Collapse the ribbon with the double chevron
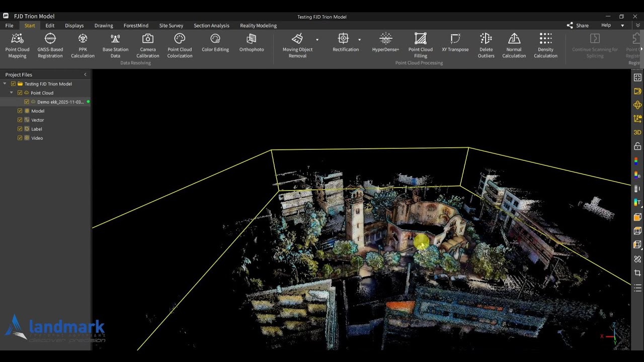Image resolution: width=644 pixels, height=362 pixels. pyautogui.click(x=638, y=26)
